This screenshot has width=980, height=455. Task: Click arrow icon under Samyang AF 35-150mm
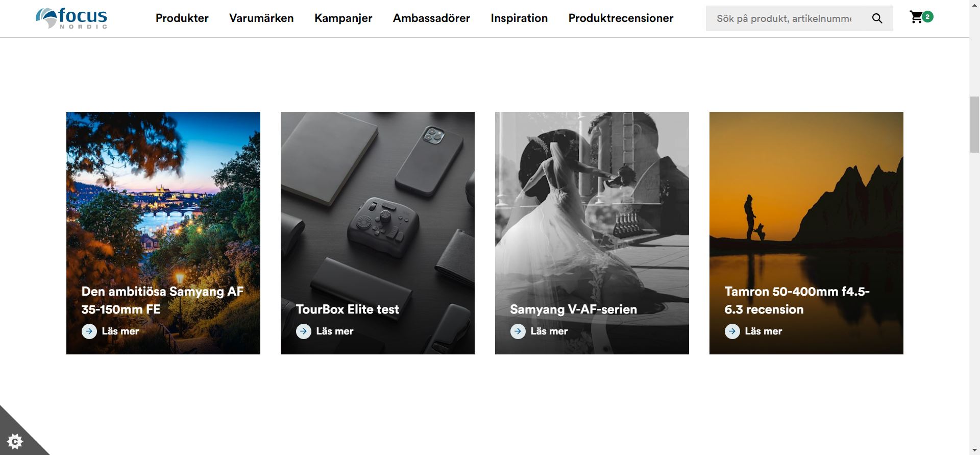pyautogui.click(x=89, y=331)
